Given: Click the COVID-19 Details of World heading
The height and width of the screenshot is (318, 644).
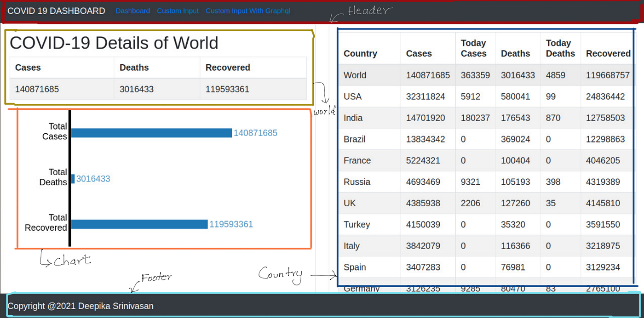Looking at the screenshot, I should [114, 43].
